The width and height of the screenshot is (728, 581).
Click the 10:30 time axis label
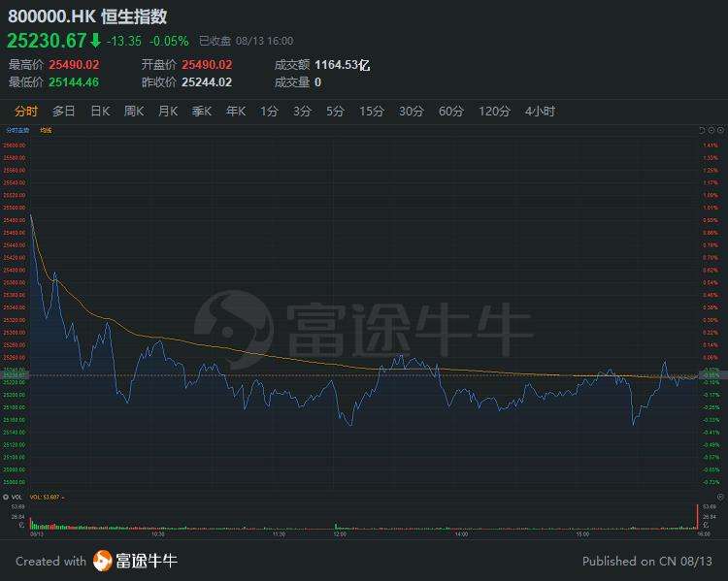tap(158, 534)
